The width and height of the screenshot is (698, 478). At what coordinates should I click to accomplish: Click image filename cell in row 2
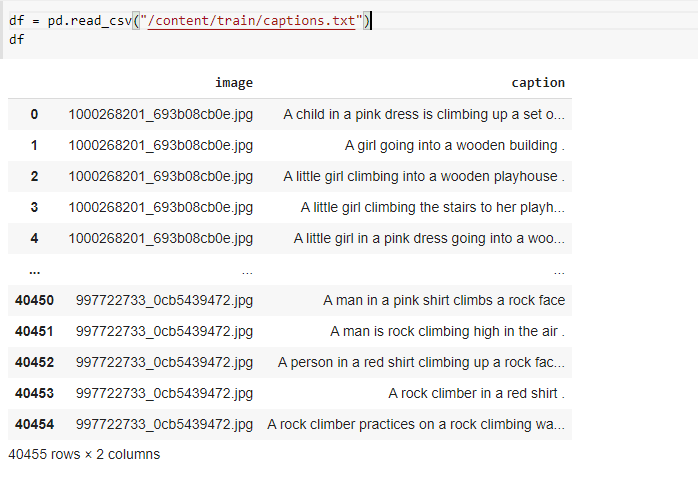tap(161, 176)
